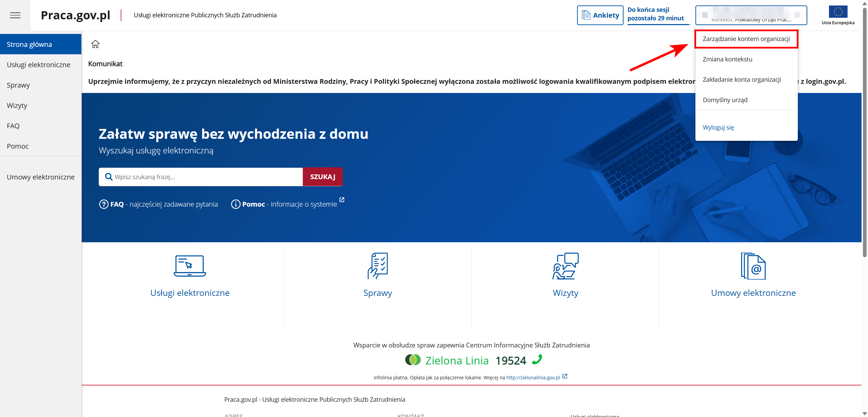The image size is (868, 417).
Task: Open Domyślny urząd menu entry
Action: (x=746, y=100)
